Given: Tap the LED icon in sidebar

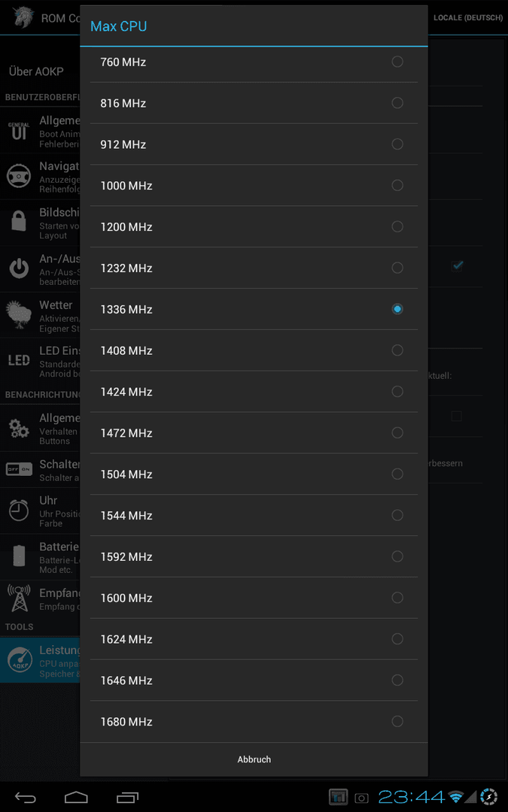Looking at the screenshot, I should point(19,360).
